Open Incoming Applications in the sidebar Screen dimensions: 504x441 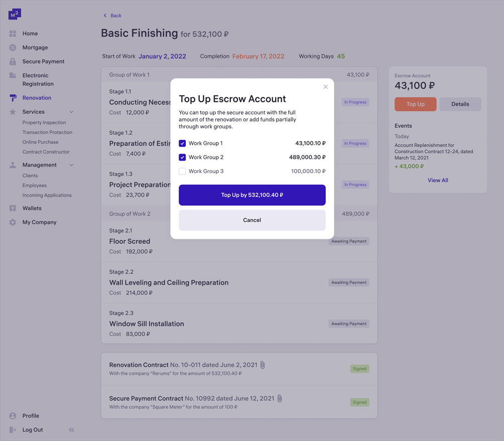coord(47,195)
